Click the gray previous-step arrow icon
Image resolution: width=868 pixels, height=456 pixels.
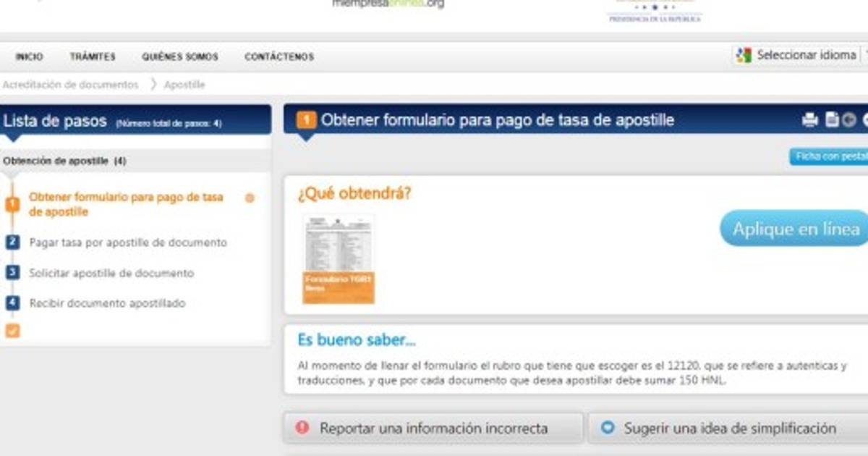[x=849, y=120]
